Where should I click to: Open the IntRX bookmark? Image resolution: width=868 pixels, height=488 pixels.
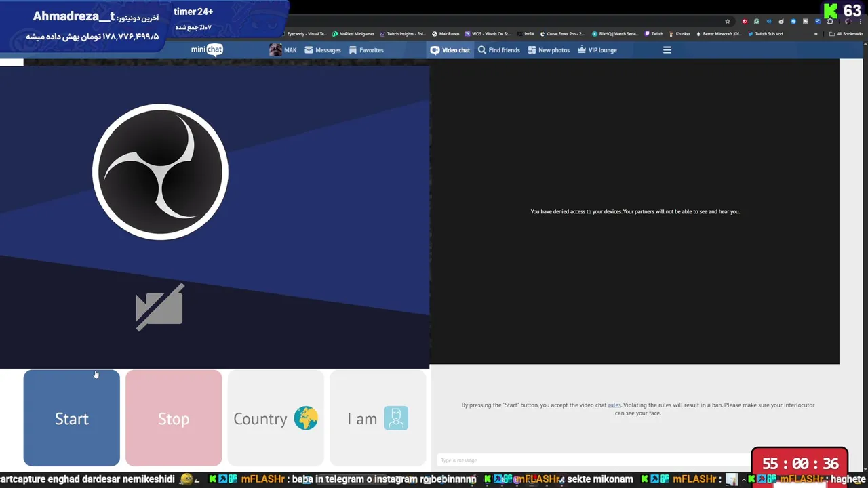526,34
